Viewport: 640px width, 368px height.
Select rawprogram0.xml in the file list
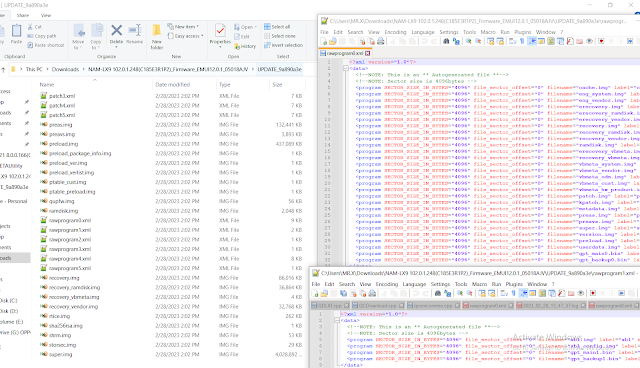pyautogui.click(x=70, y=220)
